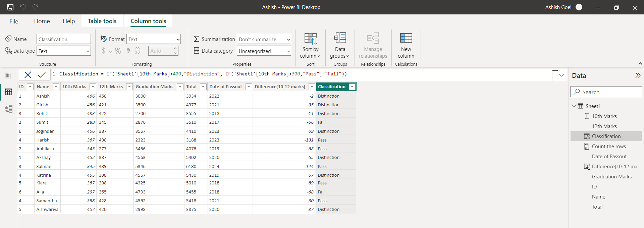Cancel formula edit with X icon

(x=28, y=75)
